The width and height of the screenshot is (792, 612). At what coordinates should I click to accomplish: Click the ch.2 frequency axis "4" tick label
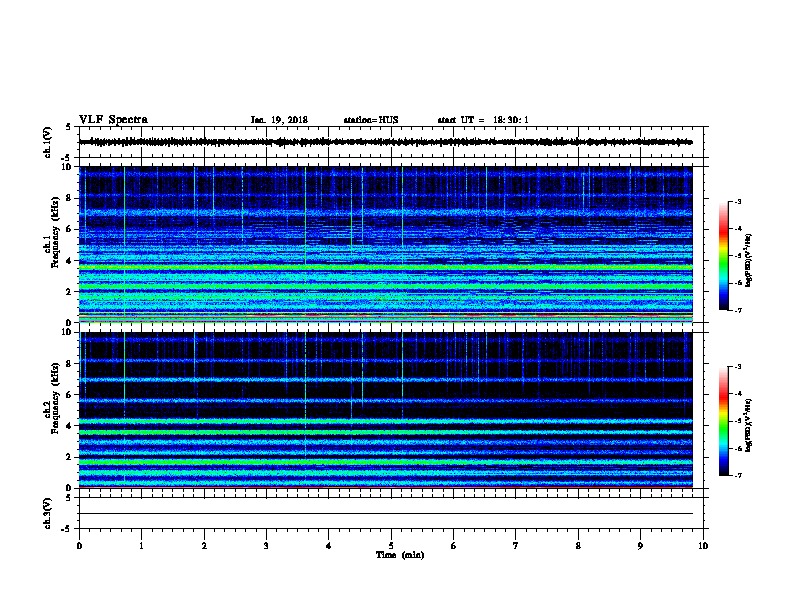pyautogui.click(x=69, y=426)
